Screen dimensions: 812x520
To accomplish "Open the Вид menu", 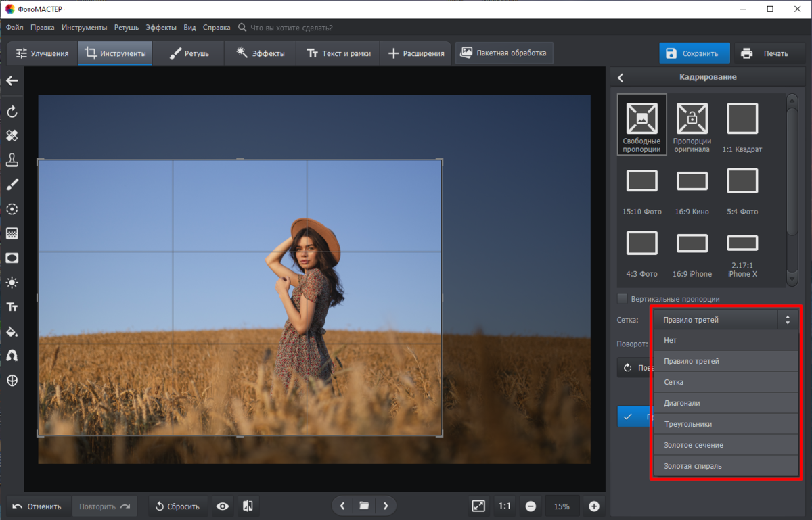I will pyautogui.click(x=190, y=28).
